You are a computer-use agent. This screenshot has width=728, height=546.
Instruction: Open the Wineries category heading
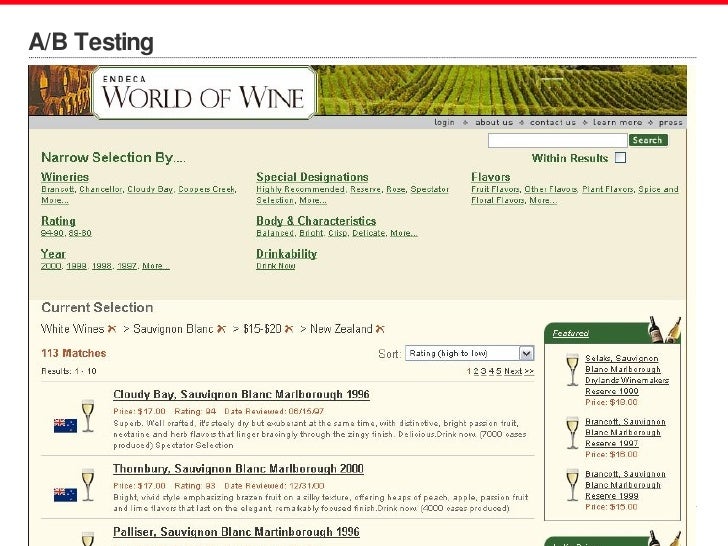(x=65, y=177)
